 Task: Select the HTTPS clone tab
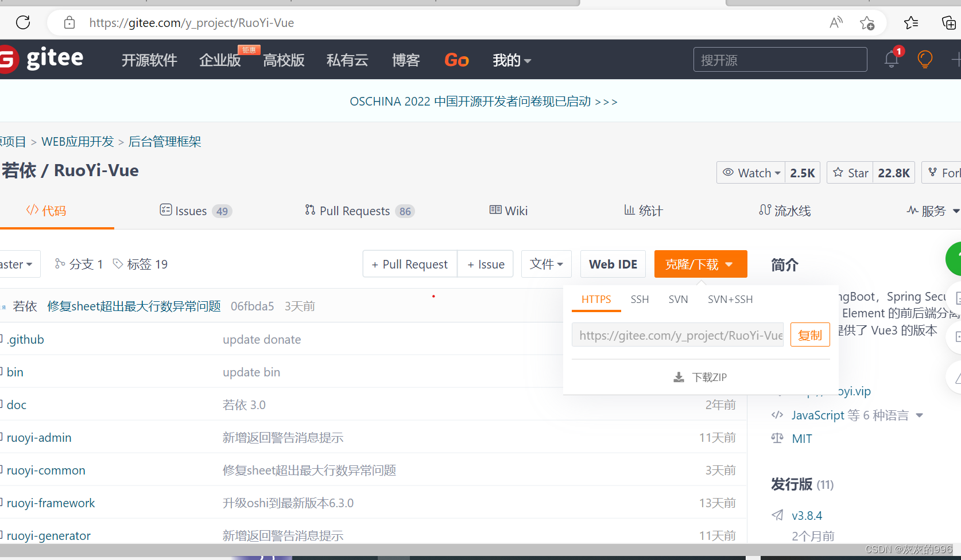pos(596,300)
